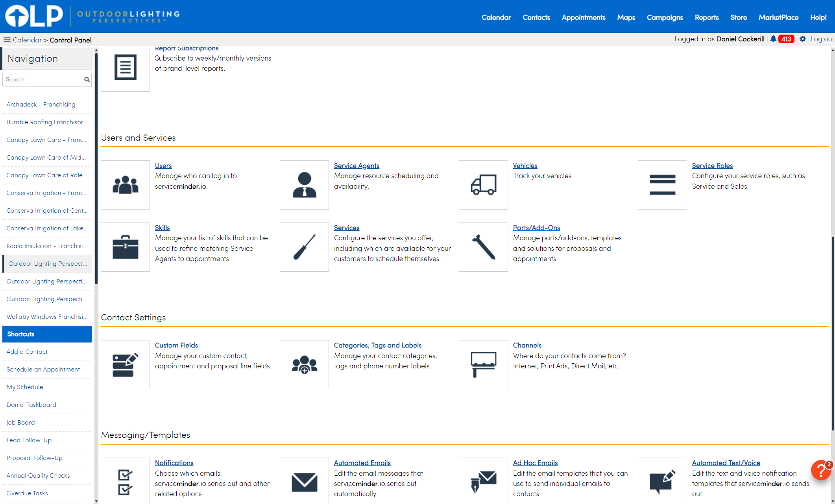Click the Custom Fields edit icon
This screenshot has height=504, width=835.
click(x=125, y=364)
